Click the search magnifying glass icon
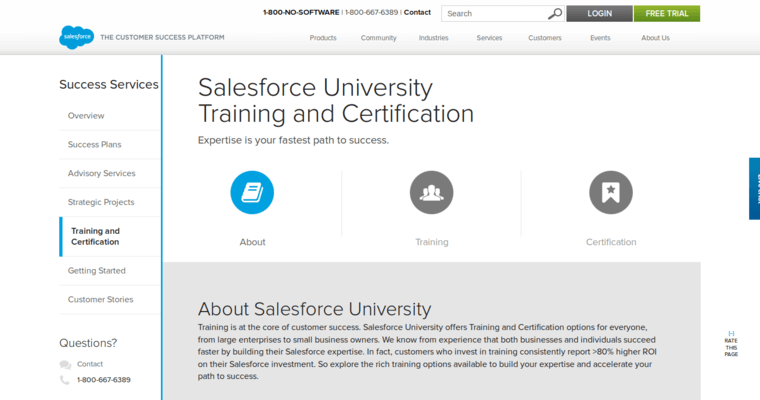The width and height of the screenshot is (760, 400). (555, 14)
